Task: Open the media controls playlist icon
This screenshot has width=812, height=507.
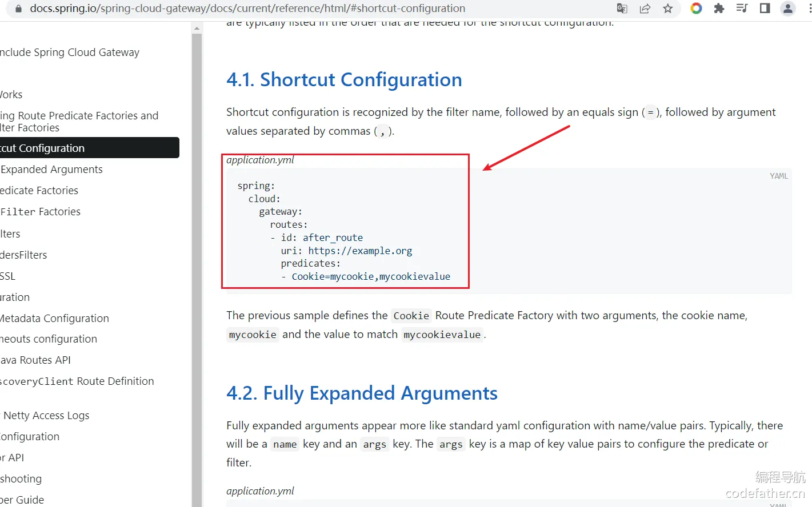Action: pos(742,9)
